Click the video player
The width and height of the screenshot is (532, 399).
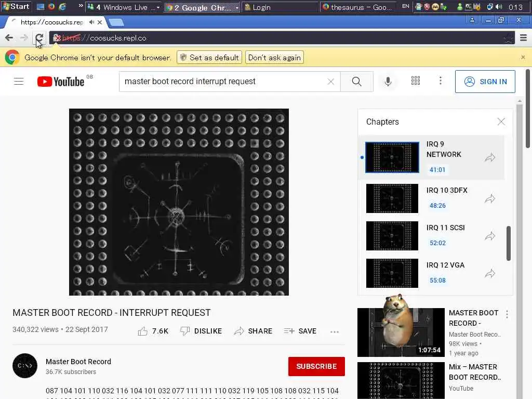pos(179,202)
